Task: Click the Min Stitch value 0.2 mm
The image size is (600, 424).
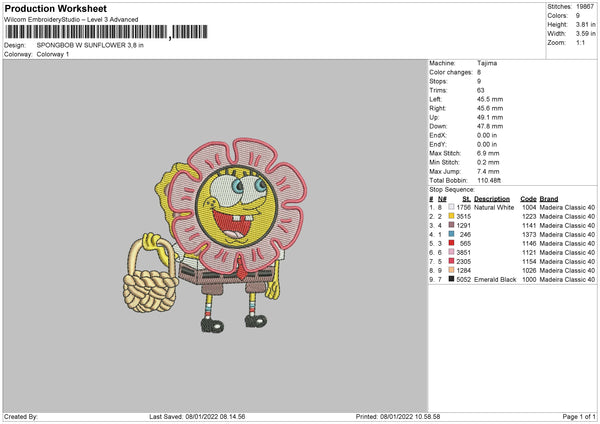Action: tap(488, 162)
